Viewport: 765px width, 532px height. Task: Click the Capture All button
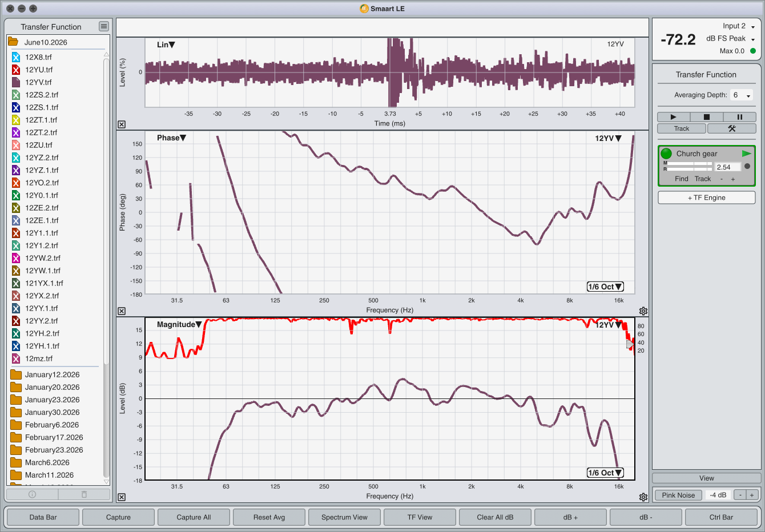coord(194,517)
